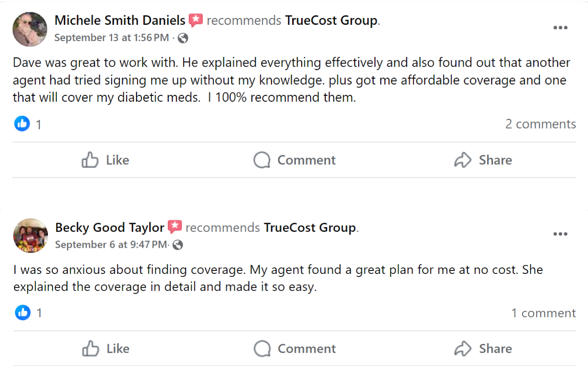Viewport: 588px width, 392px height.
Task: Share Michele Smith Daniels' post
Action: [483, 160]
